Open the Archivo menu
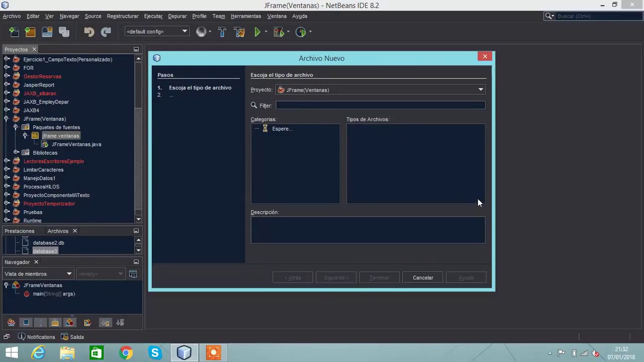Viewport: 644px width, 362px height. point(12,16)
